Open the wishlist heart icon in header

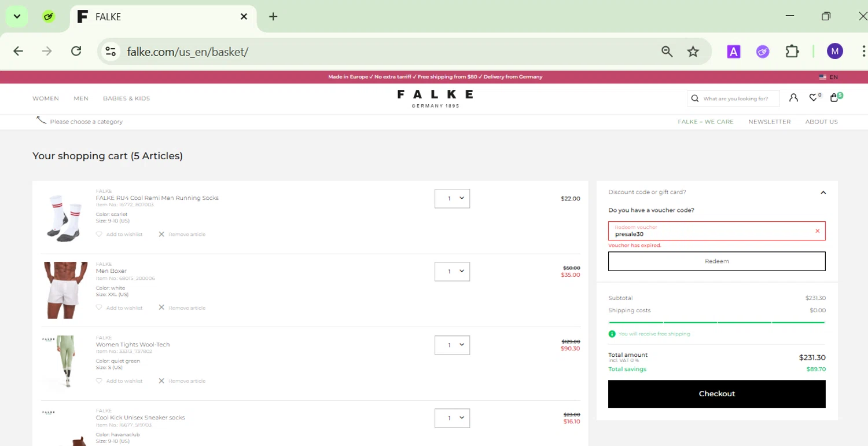click(814, 98)
